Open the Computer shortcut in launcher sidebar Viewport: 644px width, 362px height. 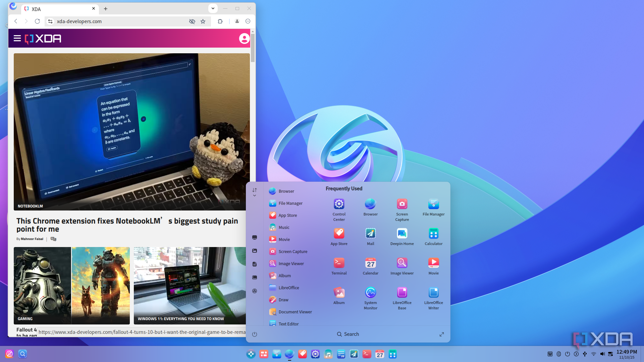coord(255,237)
